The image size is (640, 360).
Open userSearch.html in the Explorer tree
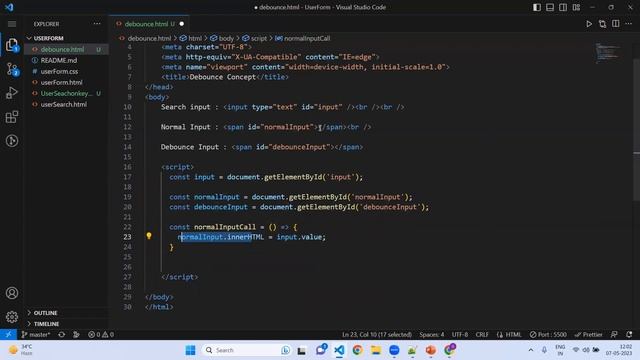coord(64,104)
